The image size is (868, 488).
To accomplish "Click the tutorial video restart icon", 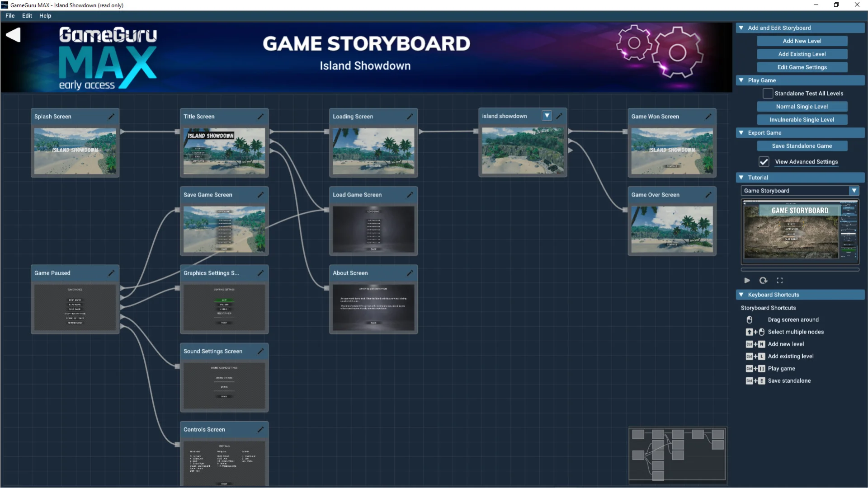I will pos(763,281).
